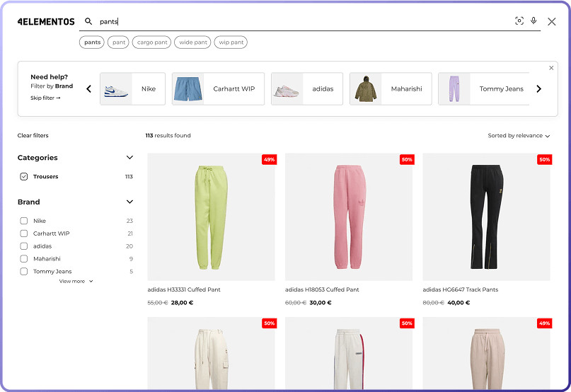Collapse the Categories filter section

(x=129, y=158)
